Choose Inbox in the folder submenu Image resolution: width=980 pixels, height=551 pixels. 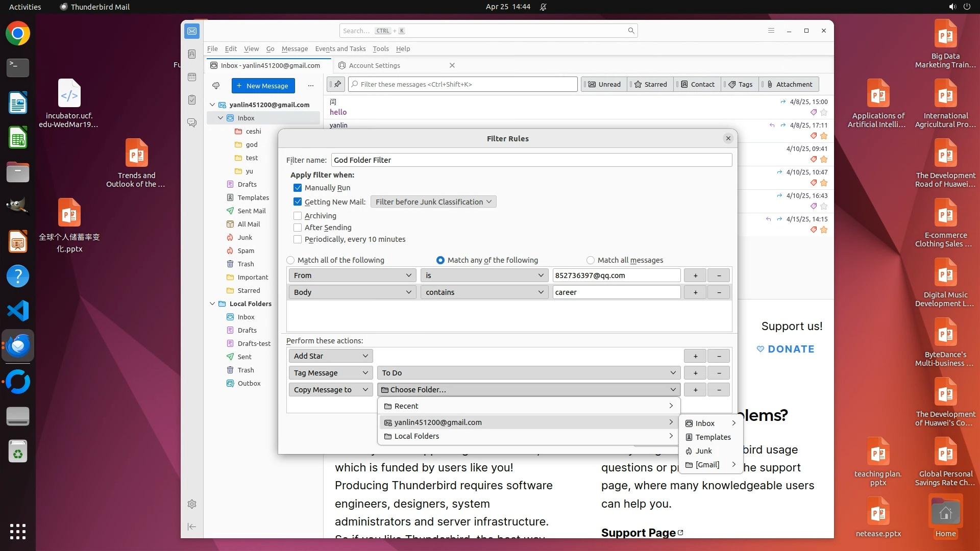[705, 423]
